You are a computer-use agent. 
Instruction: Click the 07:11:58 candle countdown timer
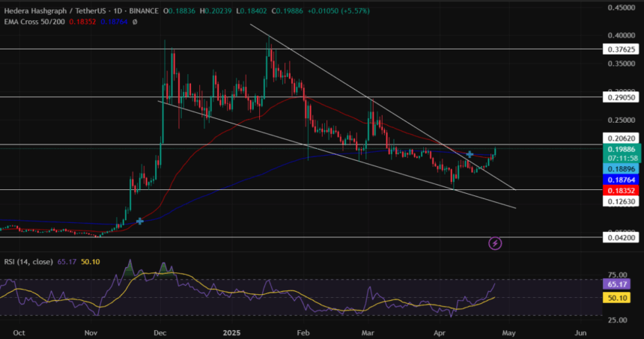coord(622,159)
